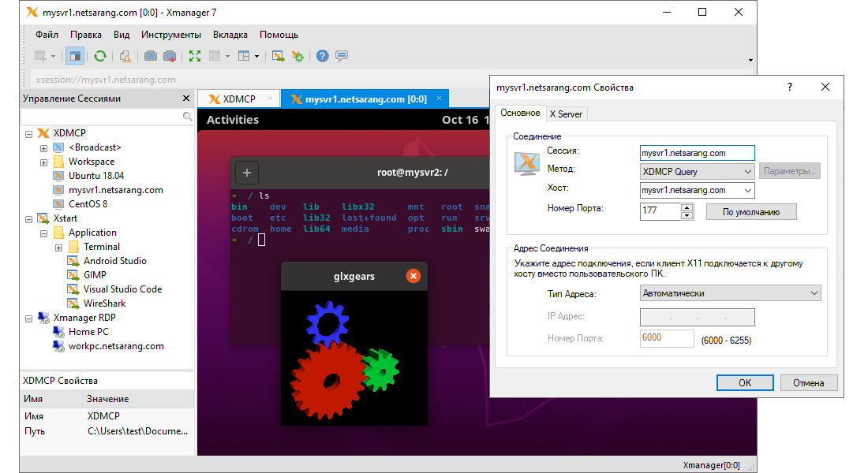Click the Xstart node icon in tree

43,218
